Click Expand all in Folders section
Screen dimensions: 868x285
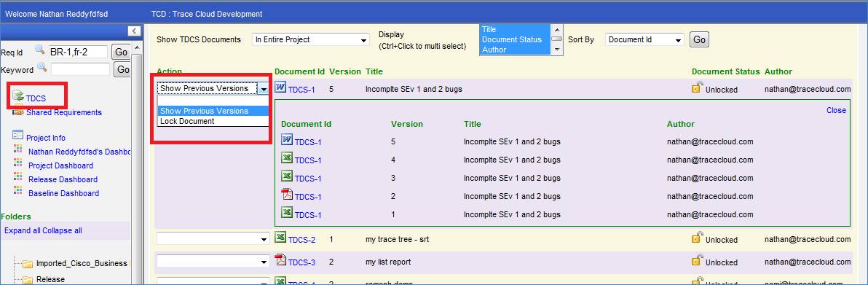coord(22,230)
